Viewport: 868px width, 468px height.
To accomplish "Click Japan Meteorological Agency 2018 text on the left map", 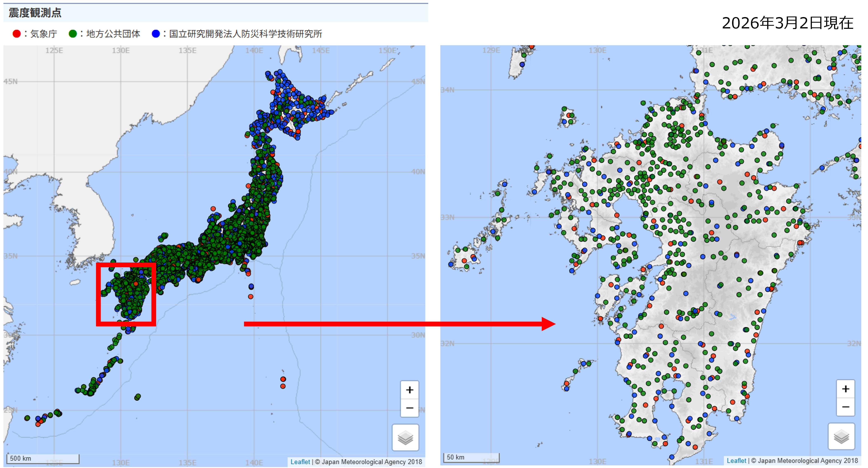I will (372, 462).
